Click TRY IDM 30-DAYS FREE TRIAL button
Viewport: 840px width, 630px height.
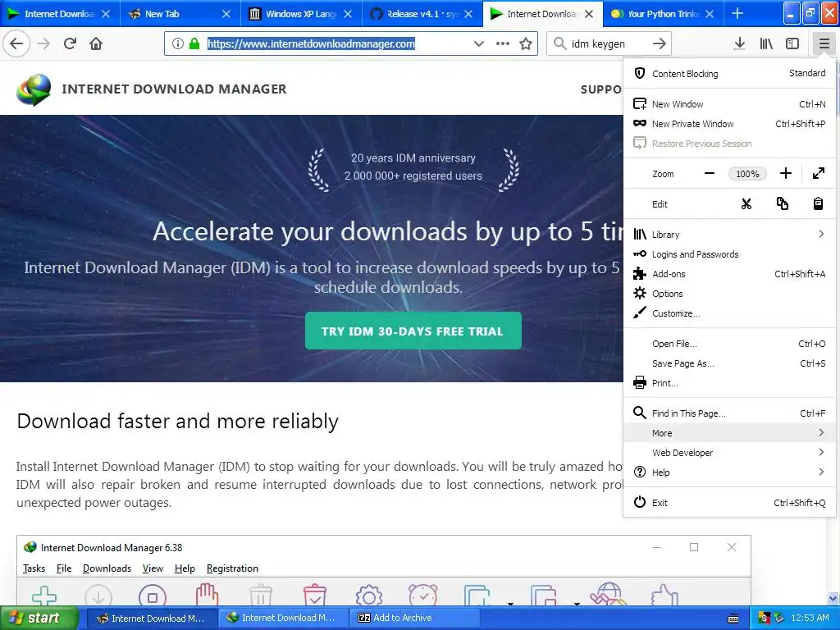point(413,331)
